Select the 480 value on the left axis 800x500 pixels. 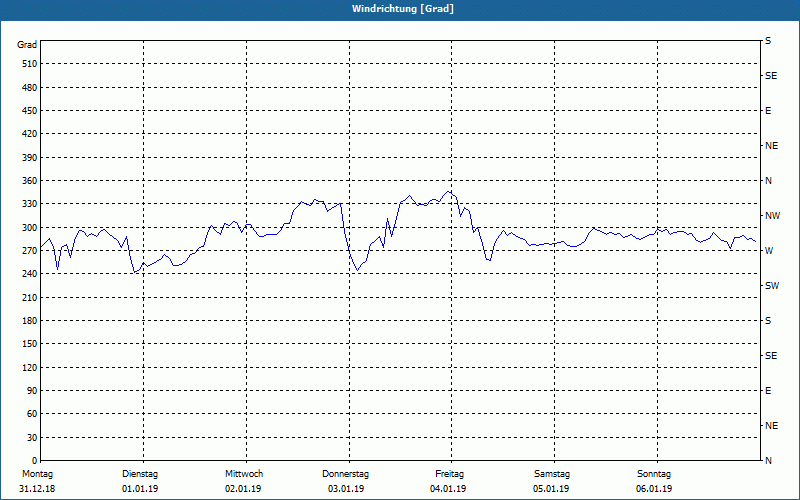click(x=29, y=87)
